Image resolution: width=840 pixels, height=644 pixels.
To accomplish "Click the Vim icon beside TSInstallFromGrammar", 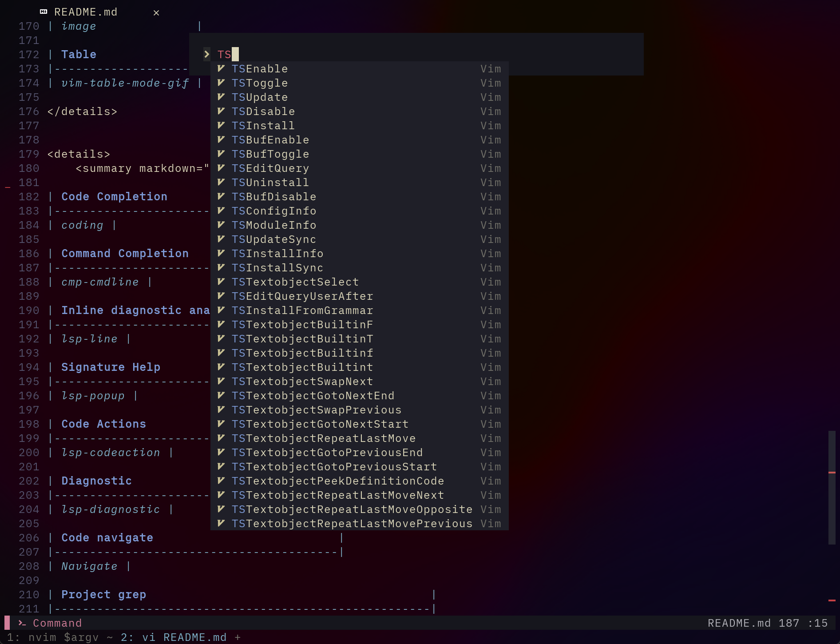I will 221,310.
